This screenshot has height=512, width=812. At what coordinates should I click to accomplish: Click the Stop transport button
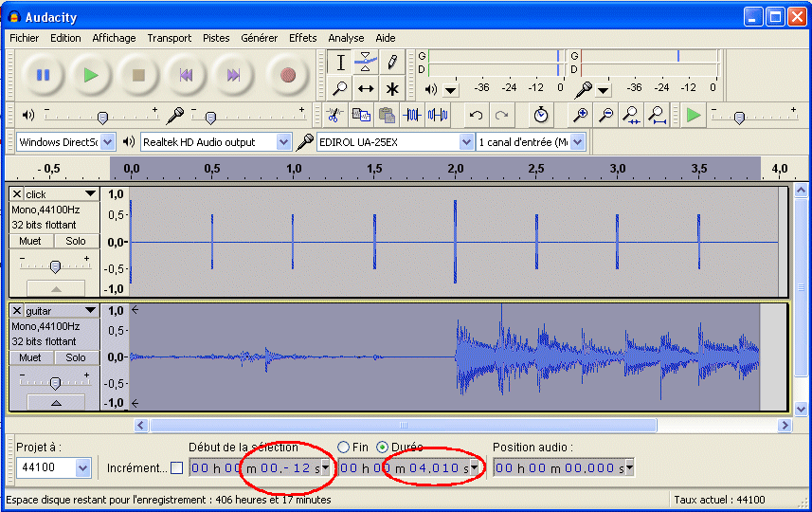coord(138,75)
